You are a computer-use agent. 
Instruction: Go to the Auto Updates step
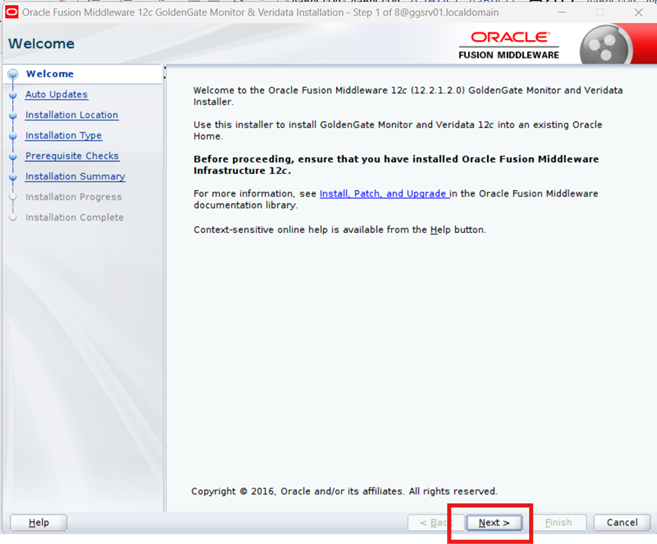[x=56, y=95]
